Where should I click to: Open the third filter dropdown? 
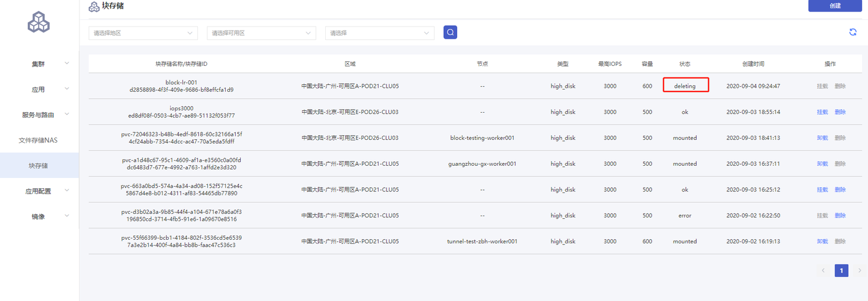(379, 33)
